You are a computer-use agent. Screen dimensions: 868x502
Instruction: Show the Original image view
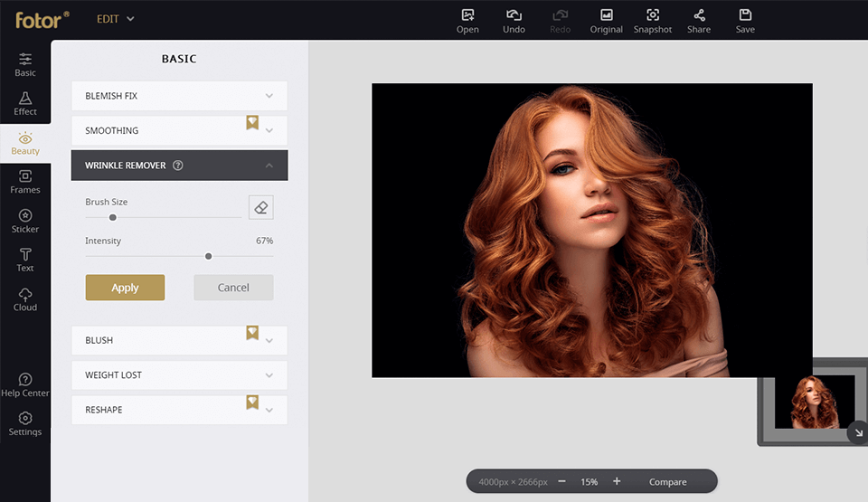pos(606,20)
